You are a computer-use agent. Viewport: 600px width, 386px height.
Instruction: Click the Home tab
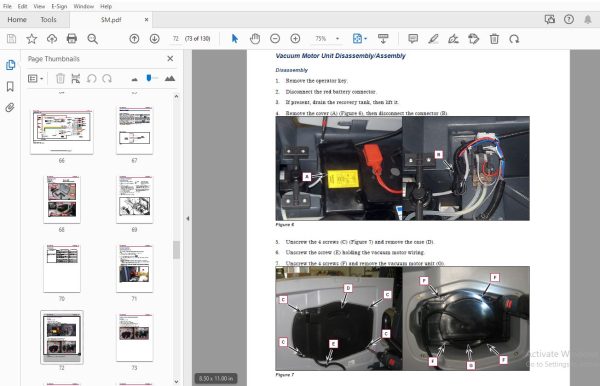(x=17, y=20)
